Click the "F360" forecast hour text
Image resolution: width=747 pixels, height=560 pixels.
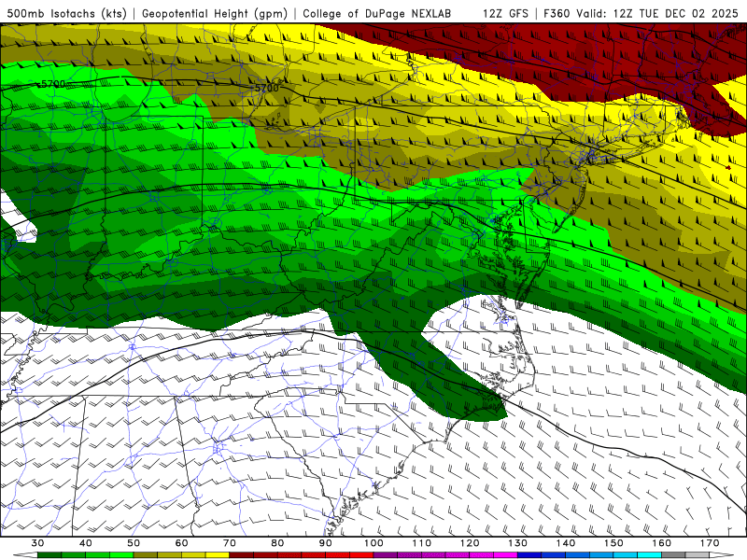(x=557, y=13)
